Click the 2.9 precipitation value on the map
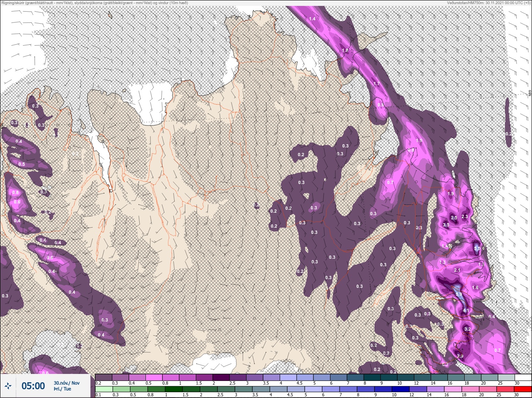The width and height of the screenshot is (532, 398). tap(460, 356)
